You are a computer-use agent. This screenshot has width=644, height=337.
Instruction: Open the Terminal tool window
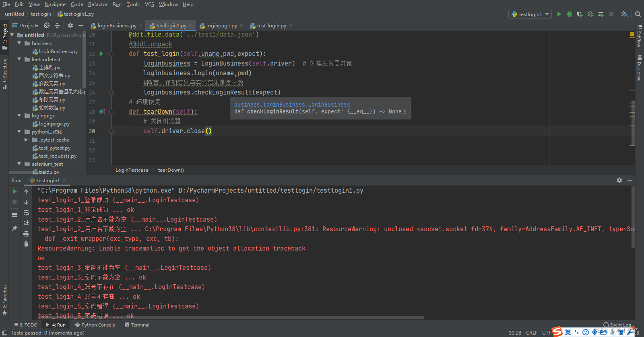[x=137, y=325]
